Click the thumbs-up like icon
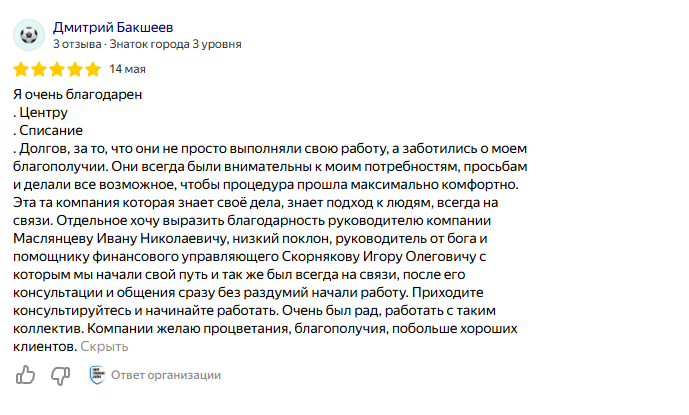Viewport: 689px width, 415px height. click(25, 375)
